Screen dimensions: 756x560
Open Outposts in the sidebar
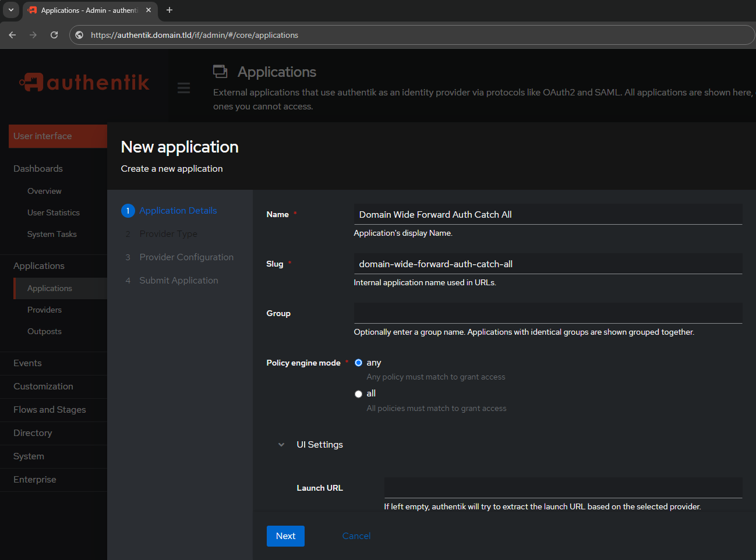click(44, 331)
